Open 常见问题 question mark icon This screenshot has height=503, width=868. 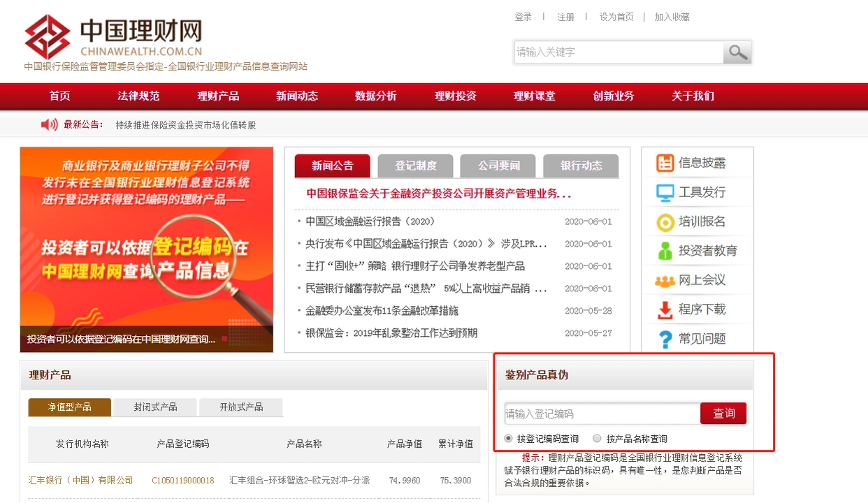point(665,339)
